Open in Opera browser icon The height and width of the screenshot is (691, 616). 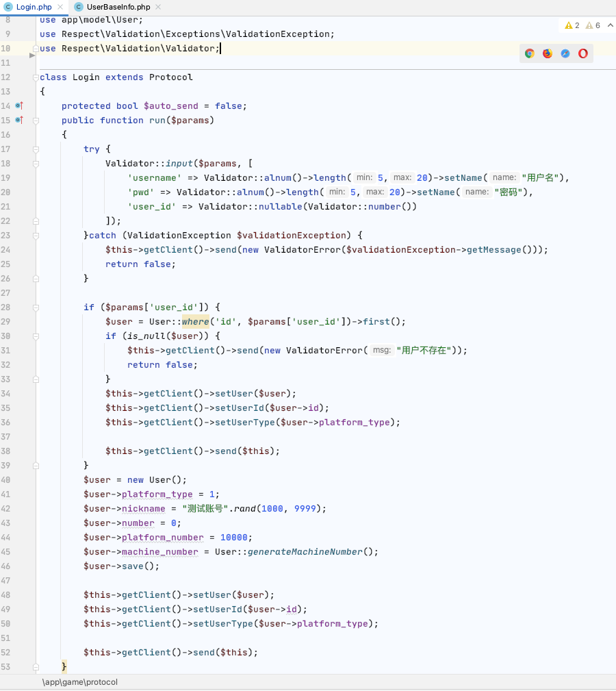583,54
